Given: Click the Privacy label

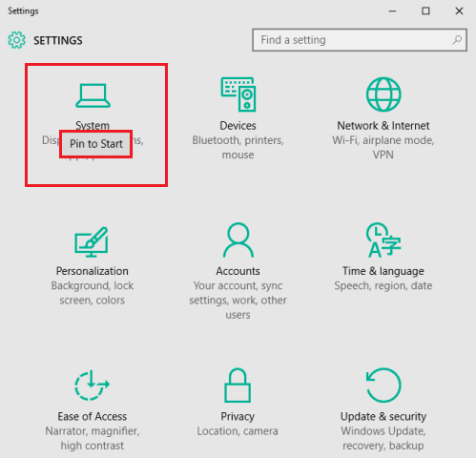Looking at the screenshot, I should 238,416.
